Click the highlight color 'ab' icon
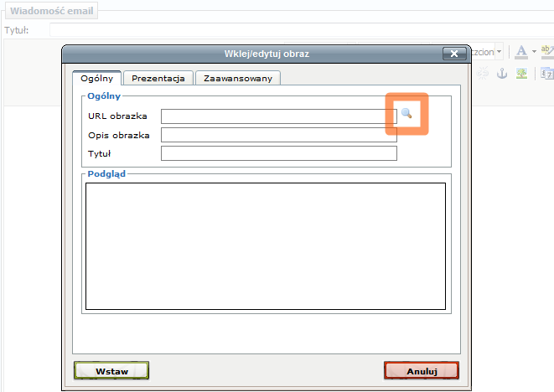This screenshot has height=392, width=554. click(x=546, y=51)
